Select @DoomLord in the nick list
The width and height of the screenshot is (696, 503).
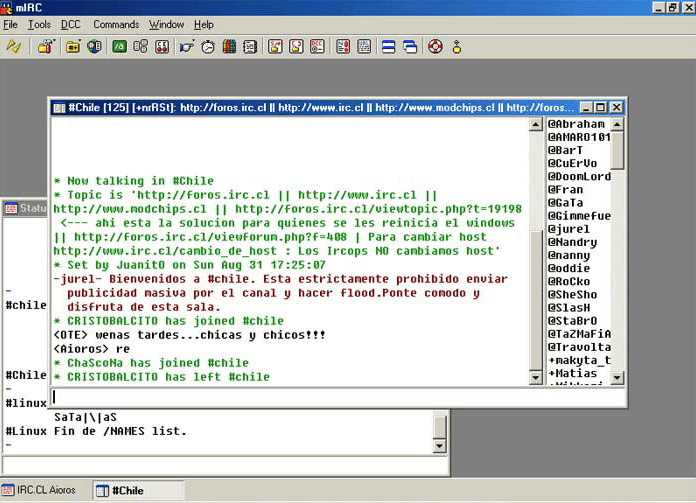578,176
